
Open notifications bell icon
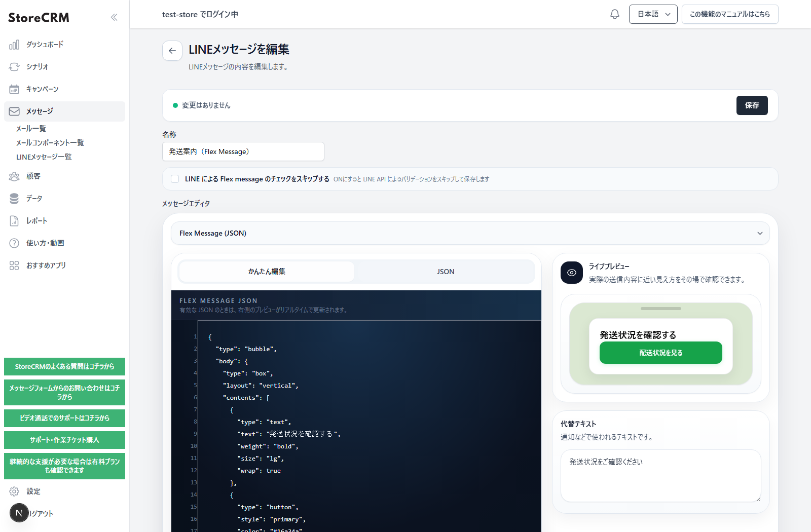point(615,14)
